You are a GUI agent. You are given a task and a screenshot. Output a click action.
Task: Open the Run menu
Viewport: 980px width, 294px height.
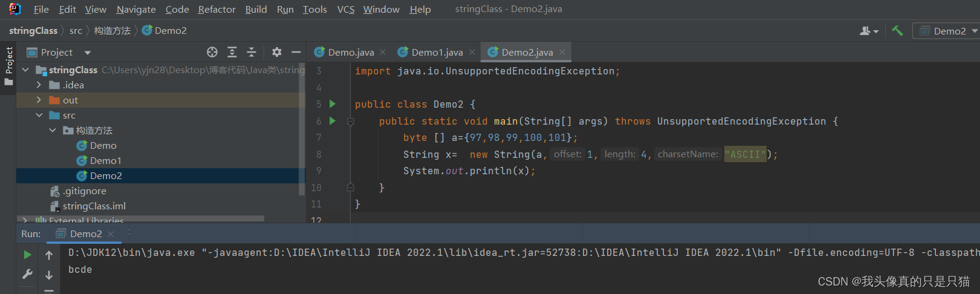[285, 9]
